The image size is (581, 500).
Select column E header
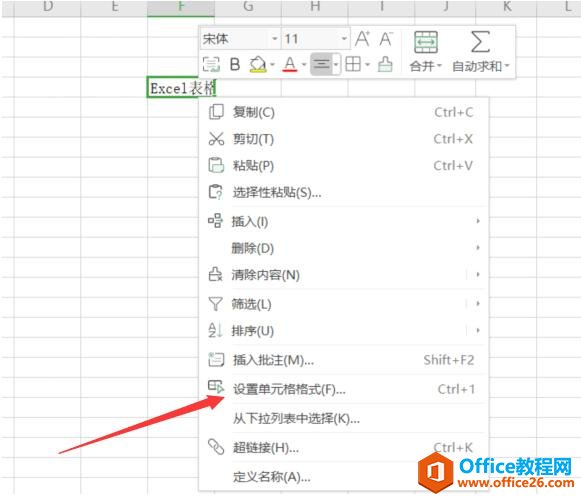114,7
